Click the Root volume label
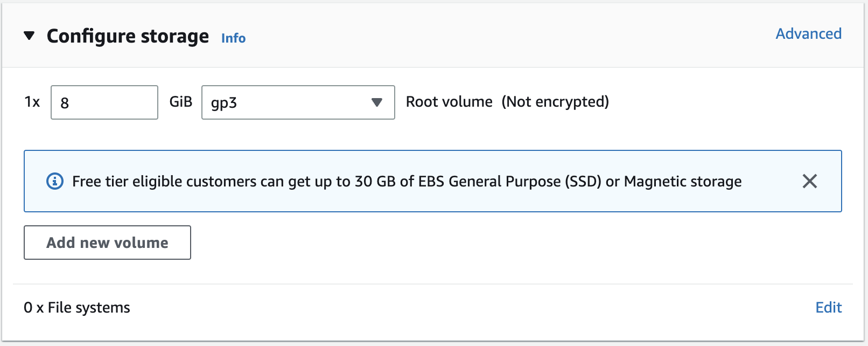The width and height of the screenshot is (868, 346). (x=449, y=102)
